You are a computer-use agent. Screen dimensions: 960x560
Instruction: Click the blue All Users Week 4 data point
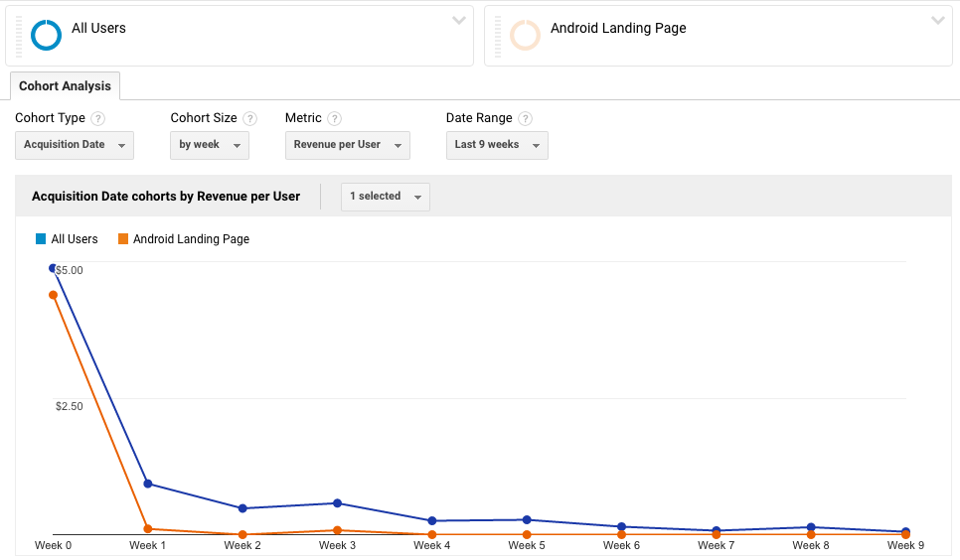(x=432, y=521)
